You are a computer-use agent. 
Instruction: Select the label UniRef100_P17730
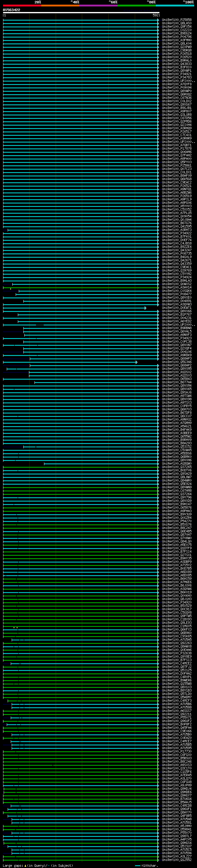tap(176, 752)
